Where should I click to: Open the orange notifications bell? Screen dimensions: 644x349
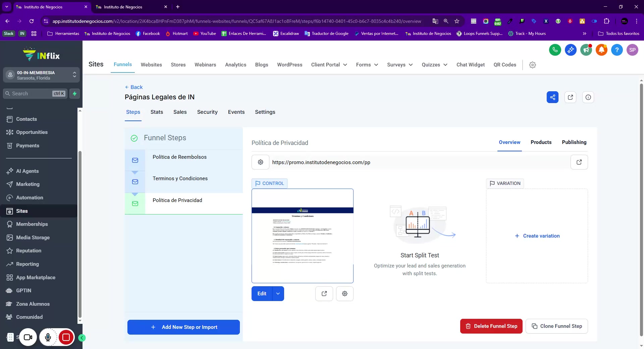601,50
